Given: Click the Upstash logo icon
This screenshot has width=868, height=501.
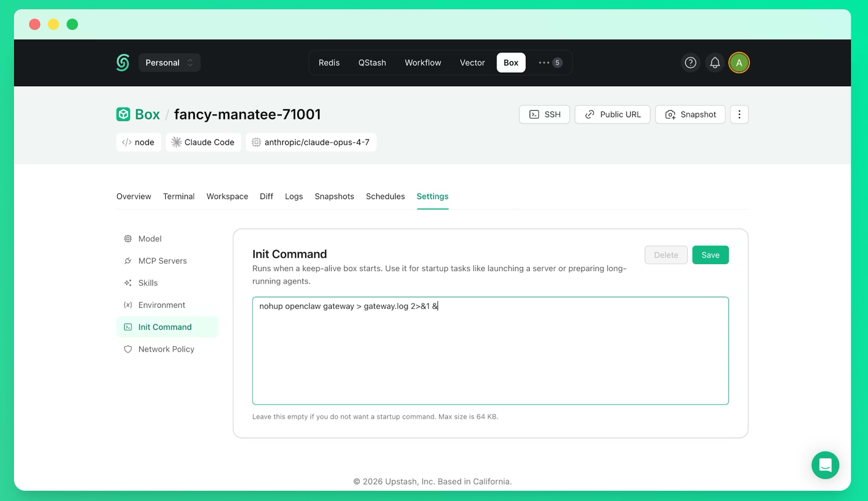Looking at the screenshot, I should tap(123, 63).
